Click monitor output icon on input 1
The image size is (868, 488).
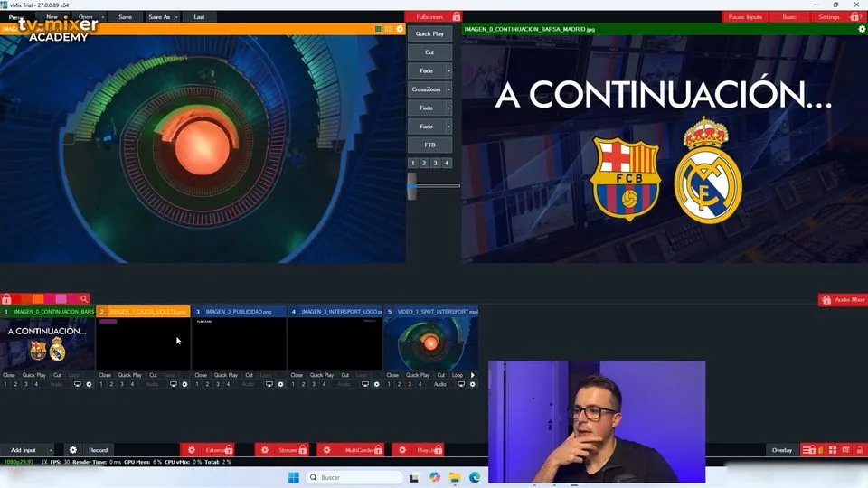tap(78, 384)
